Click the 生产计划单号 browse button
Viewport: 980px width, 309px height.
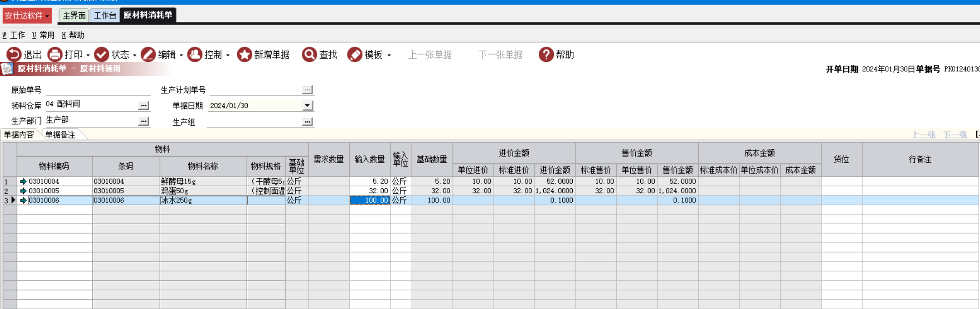click(307, 90)
